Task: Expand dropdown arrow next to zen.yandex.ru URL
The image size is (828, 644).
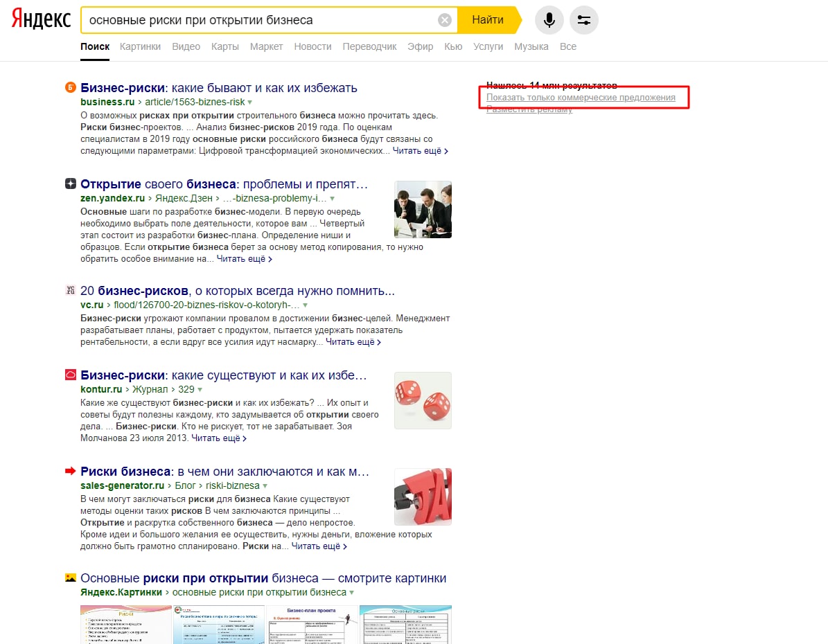Action: 332,199
